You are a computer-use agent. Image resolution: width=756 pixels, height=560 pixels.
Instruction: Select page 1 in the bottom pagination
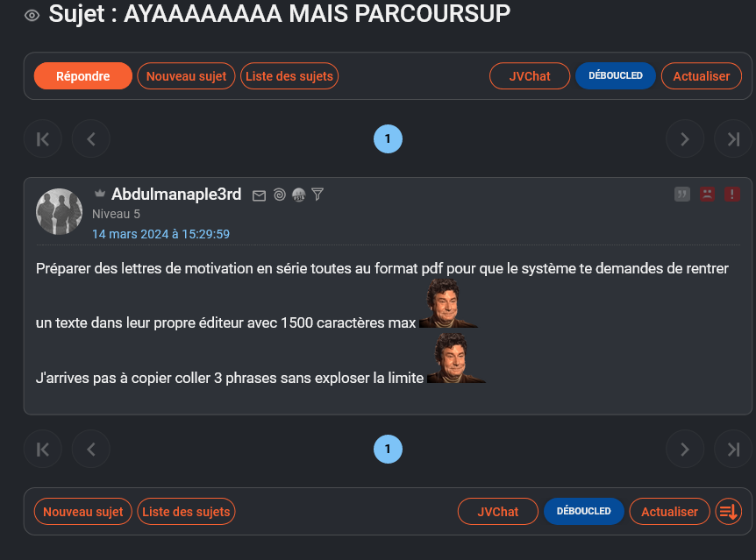388,450
